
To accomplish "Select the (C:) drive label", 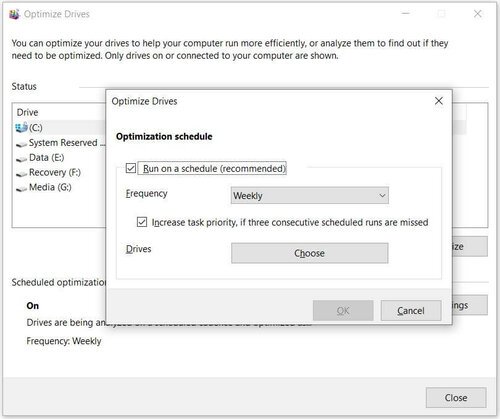I will (36, 128).
